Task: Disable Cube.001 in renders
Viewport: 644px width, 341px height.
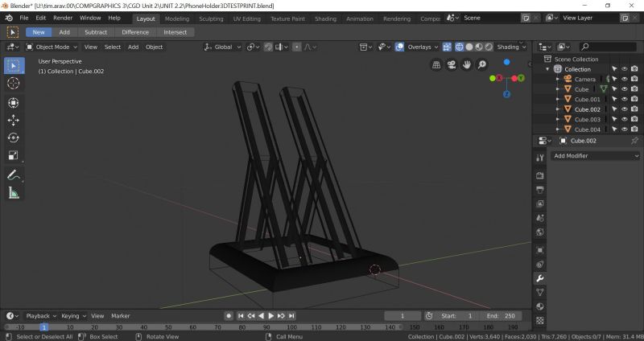Action: 634,99
